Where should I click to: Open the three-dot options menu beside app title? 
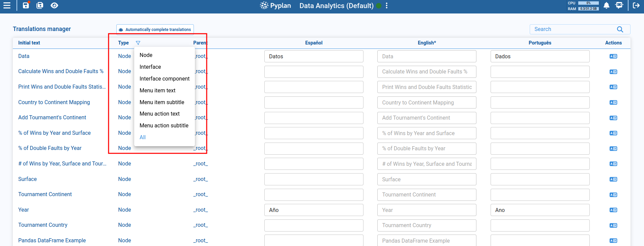387,6
